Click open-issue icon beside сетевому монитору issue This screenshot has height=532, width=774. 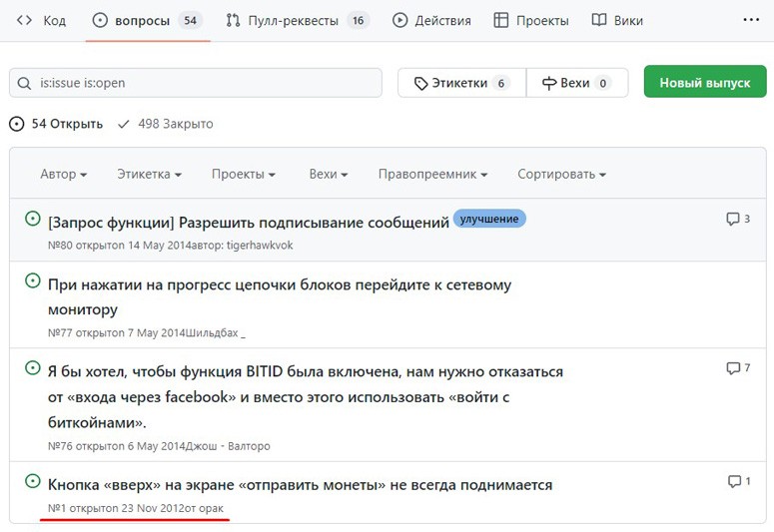click(33, 280)
